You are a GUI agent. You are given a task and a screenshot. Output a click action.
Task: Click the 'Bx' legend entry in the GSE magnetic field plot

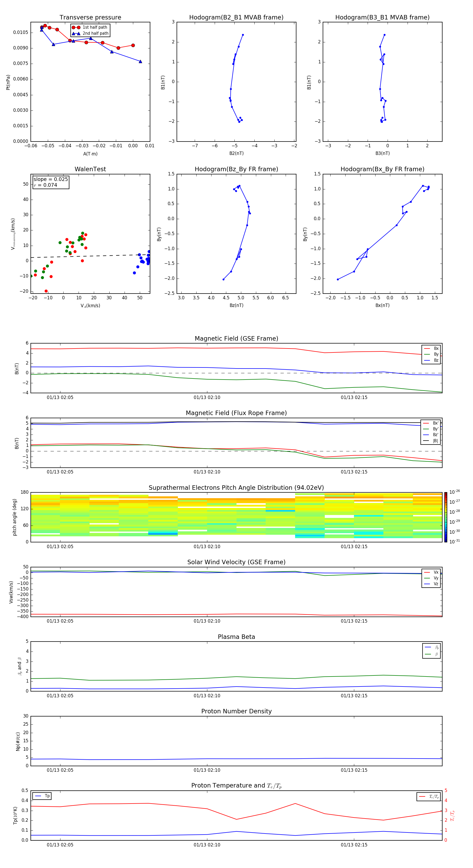pos(431,349)
